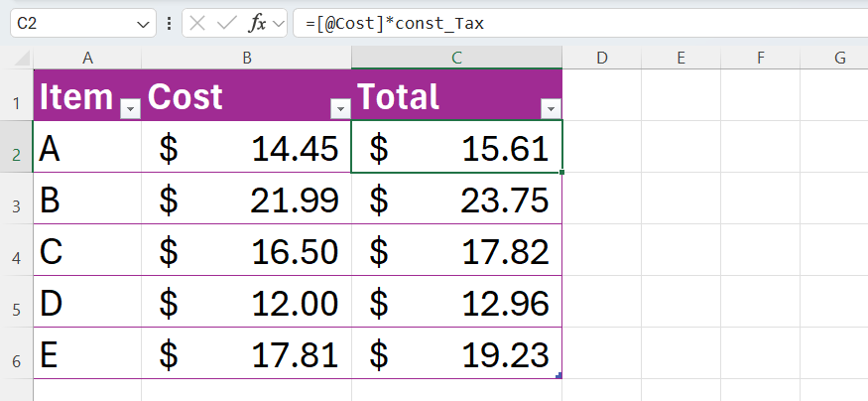Image resolution: width=868 pixels, height=401 pixels.
Task: Select column B header
Action: click(x=247, y=58)
